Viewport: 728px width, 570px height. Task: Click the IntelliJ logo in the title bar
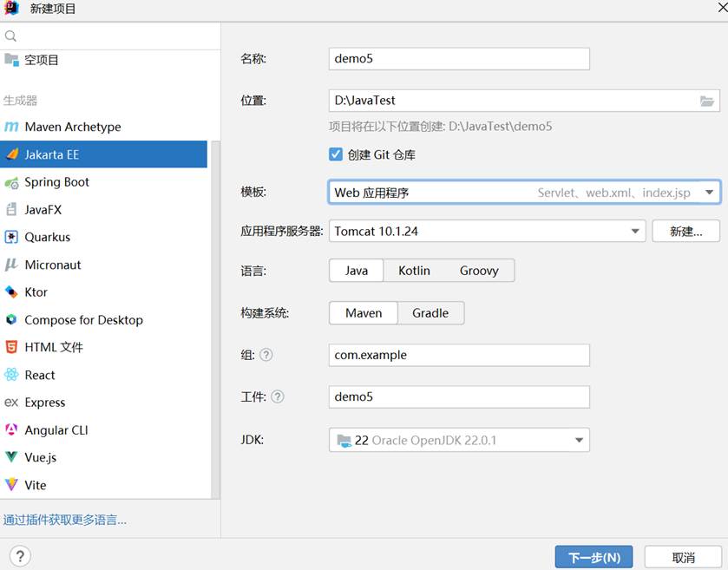tap(11, 8)
